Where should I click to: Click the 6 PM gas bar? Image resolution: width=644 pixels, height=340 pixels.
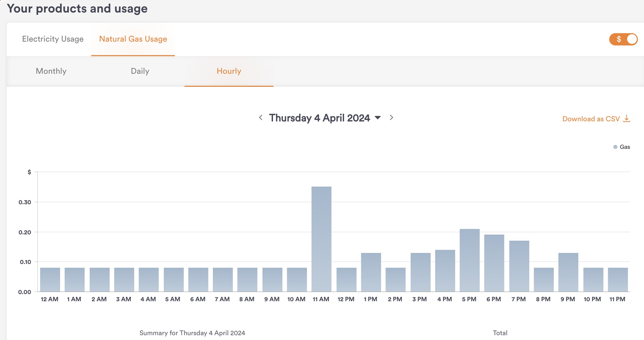tap(494, 263)
